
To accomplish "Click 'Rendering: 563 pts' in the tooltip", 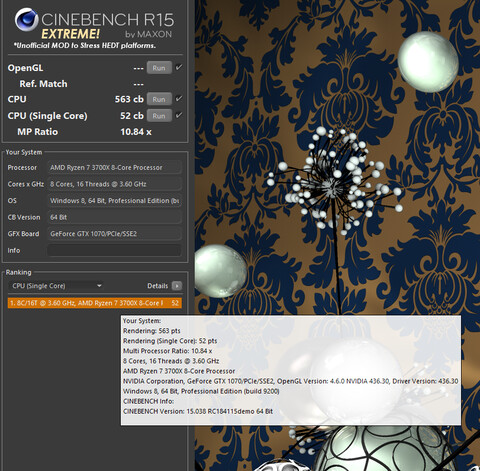I will [x=152, y=331].
